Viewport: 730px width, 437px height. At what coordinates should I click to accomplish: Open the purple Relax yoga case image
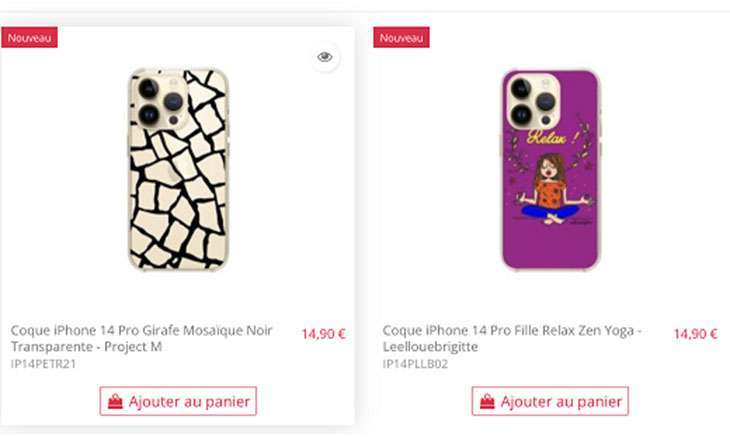(x=550, y=170)
